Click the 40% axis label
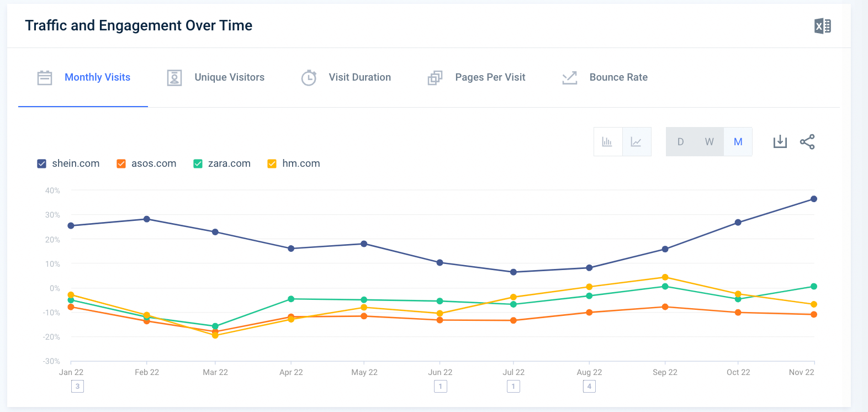This screenshot has height=412, width=868. (x=53, y=191)
